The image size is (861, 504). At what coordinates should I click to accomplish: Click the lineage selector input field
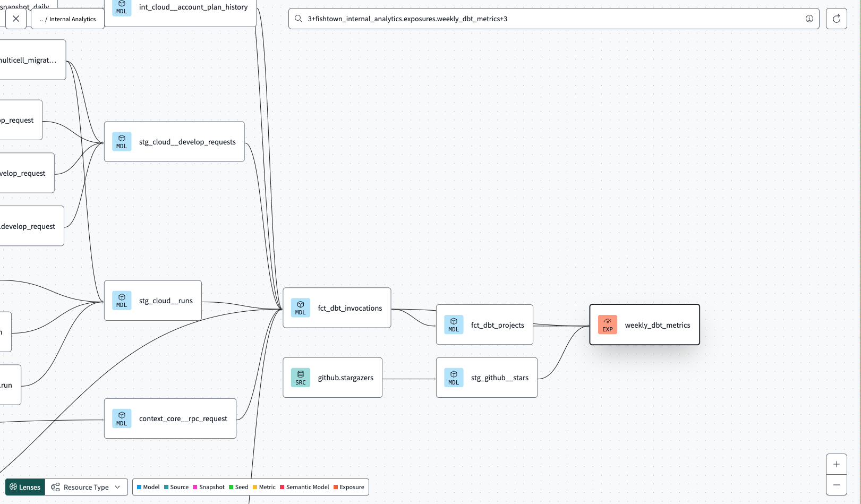(531, 19)
